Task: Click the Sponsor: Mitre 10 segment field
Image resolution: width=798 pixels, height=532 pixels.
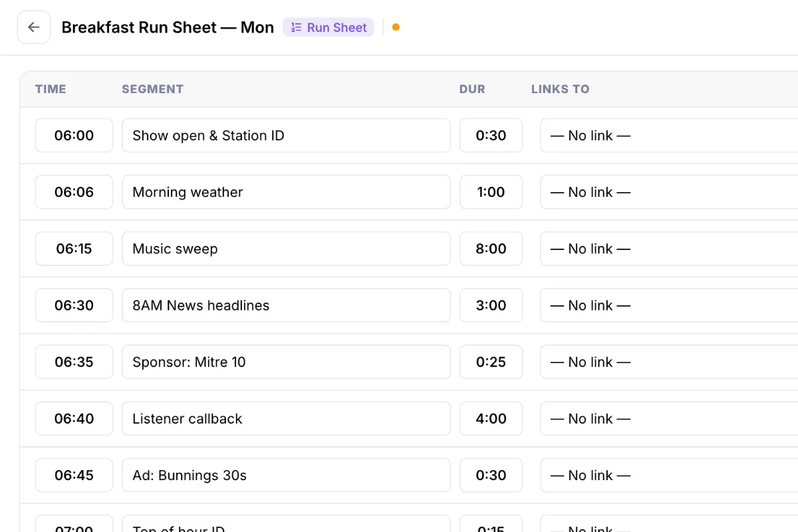Action: pyautogui.click(x=286, y=362)
